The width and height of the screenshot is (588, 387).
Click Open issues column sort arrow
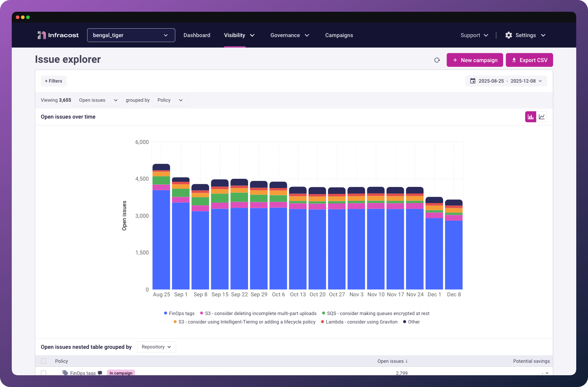point(406,361)
